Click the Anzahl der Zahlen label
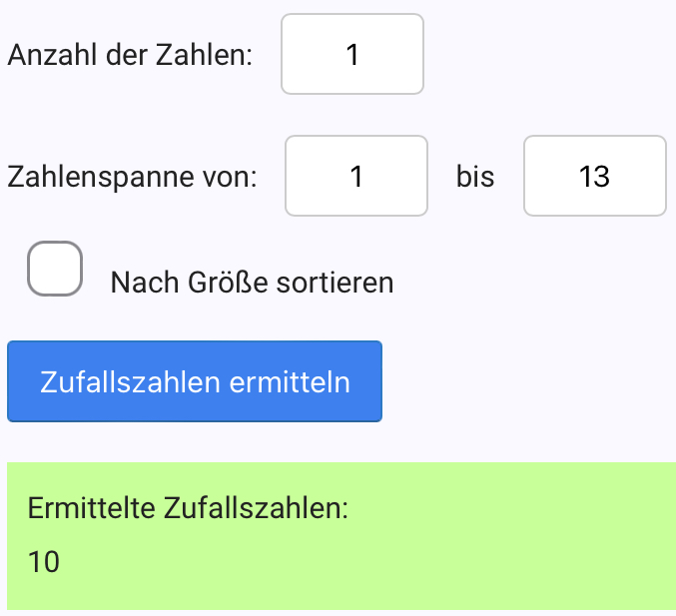 pos(130,55)
